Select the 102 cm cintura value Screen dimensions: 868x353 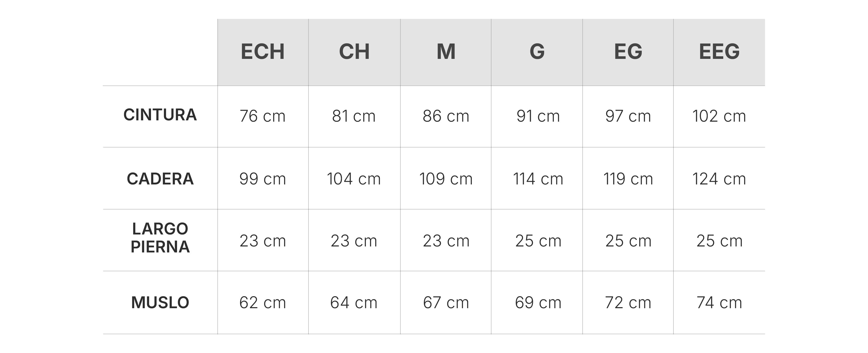click(x=719, y=116)
